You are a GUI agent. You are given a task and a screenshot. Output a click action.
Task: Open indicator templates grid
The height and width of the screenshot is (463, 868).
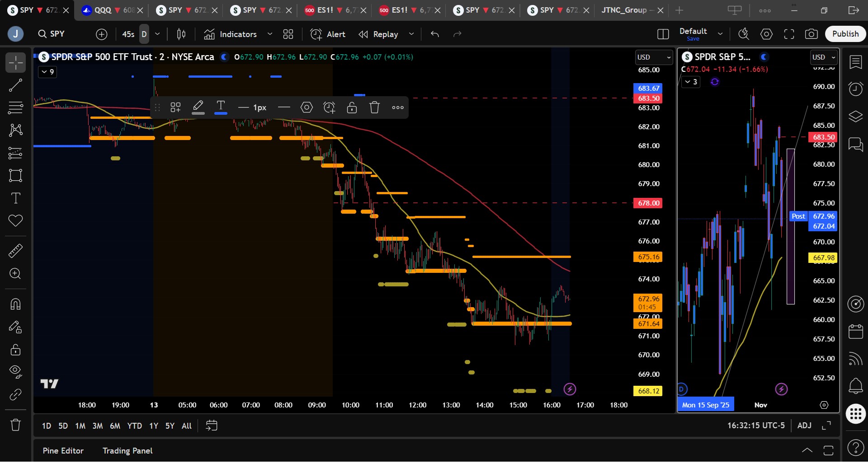point(288,34)
